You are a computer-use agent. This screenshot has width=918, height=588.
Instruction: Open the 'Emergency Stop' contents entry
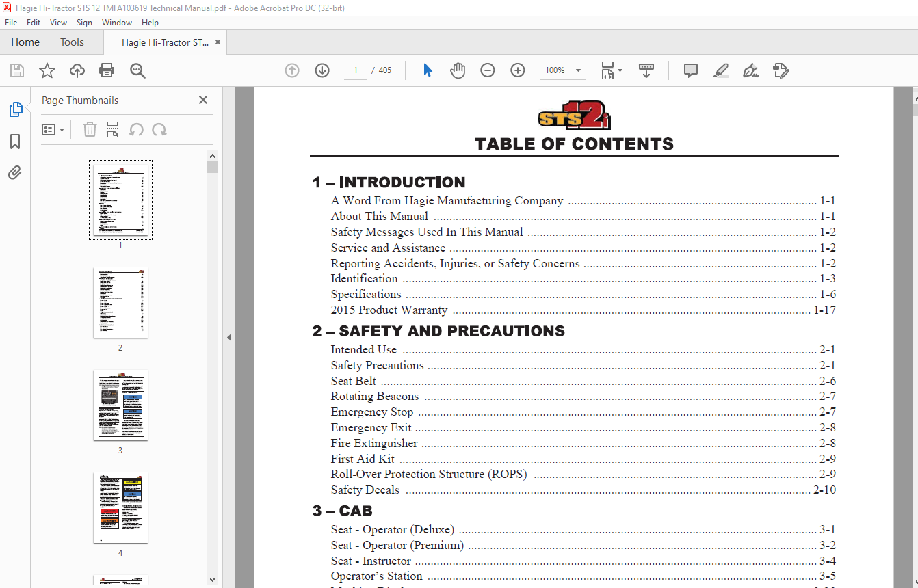pyautogui.click(x=371, y=412)
